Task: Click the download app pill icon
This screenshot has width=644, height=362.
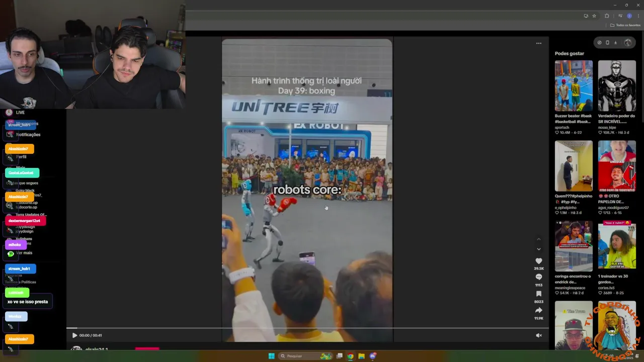Action: (615, 43)
